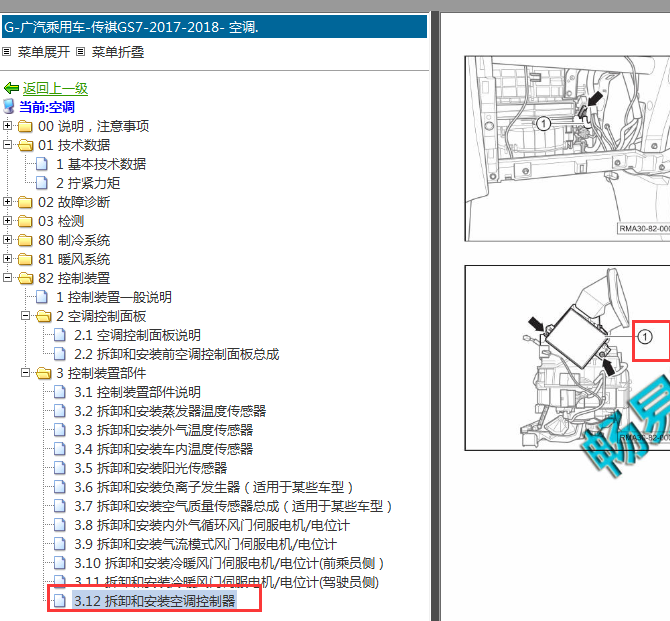
Task: Click the page icon of 3.1 控制装置部件说明
Action: (x=60, y=392)
